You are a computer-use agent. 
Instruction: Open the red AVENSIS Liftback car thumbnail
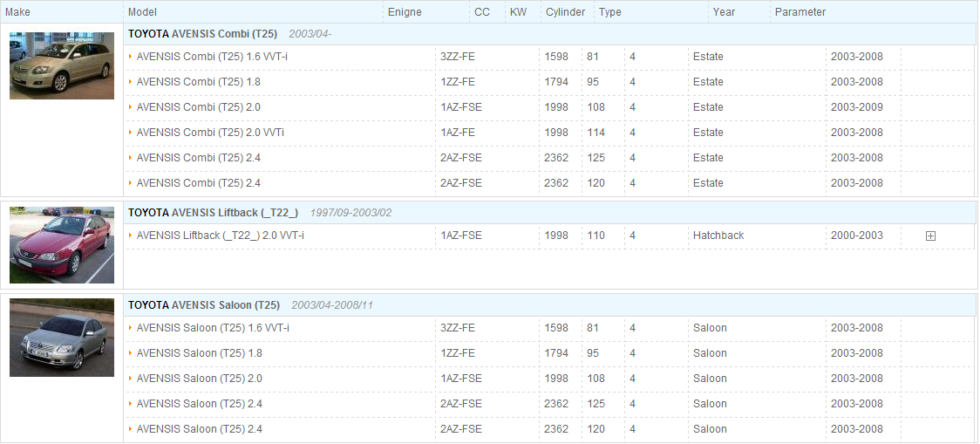pyautogui.click(x=62, y=245)
